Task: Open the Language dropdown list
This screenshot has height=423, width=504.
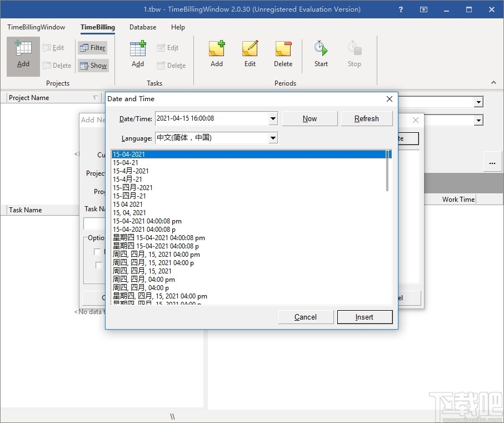Action: pos(273,138)
